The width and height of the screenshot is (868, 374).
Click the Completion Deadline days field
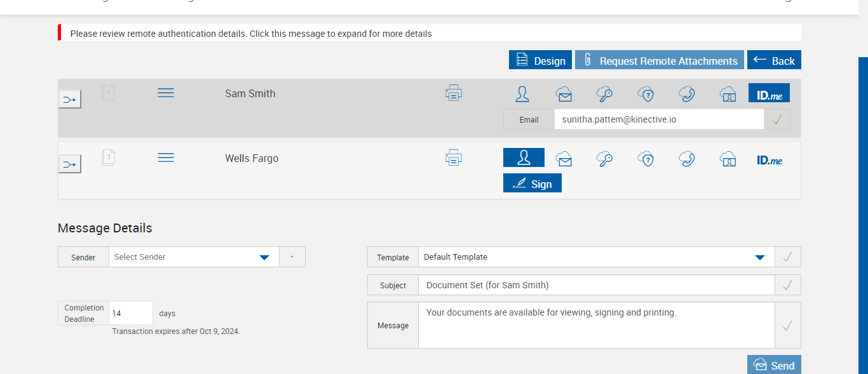coord(131,314)
